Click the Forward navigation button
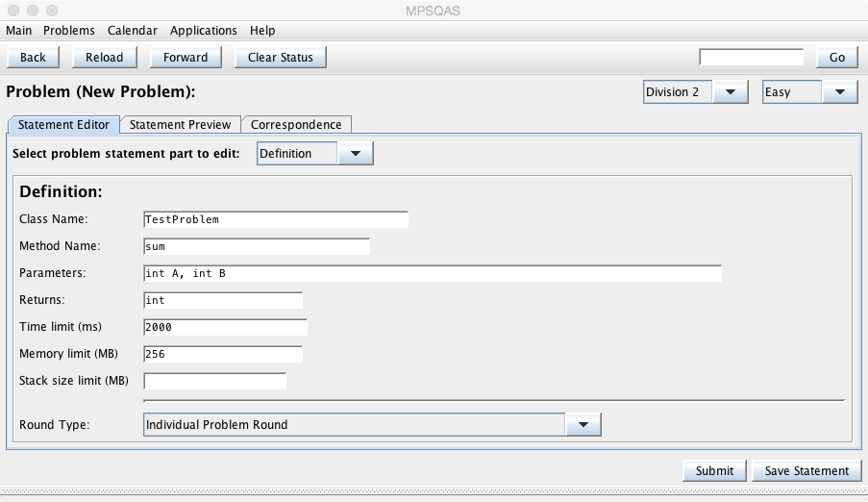 tap(186, 57)
